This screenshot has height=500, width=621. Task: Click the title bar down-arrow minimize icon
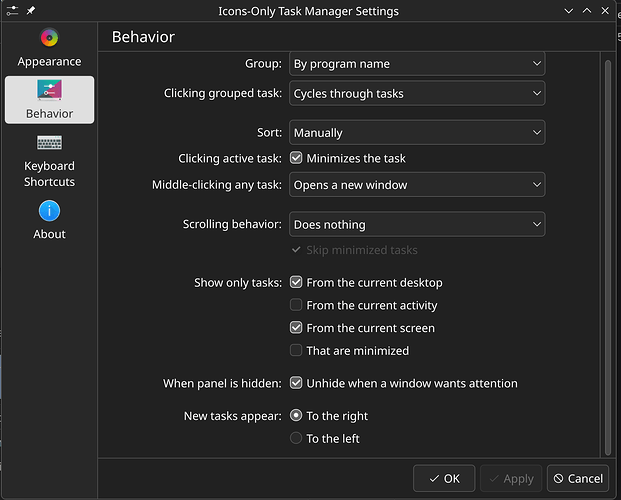[x=568, y=11]
